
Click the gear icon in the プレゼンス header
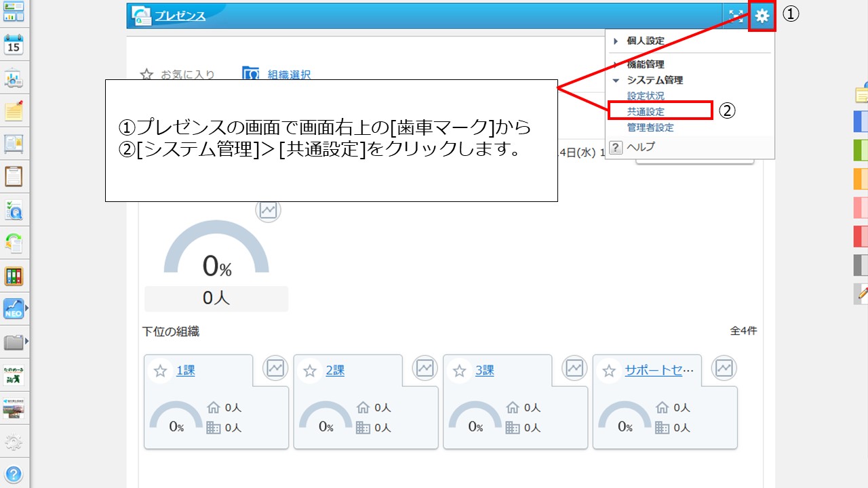point(762,16)
